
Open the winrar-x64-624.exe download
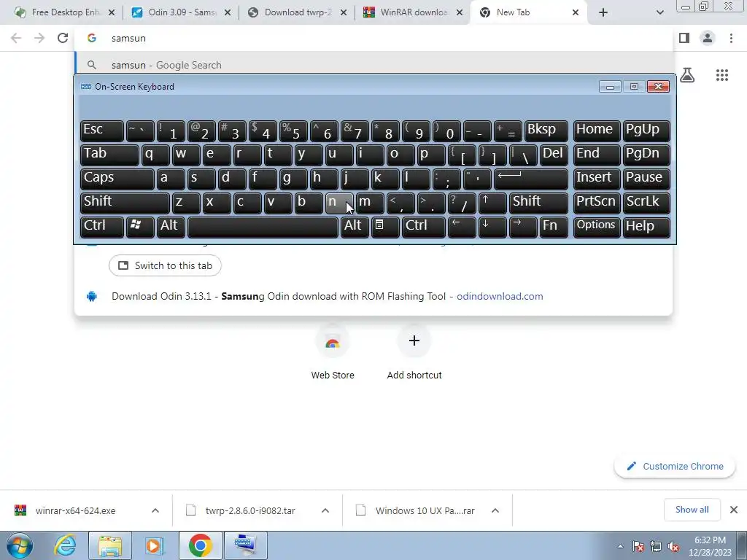(75, 510)
